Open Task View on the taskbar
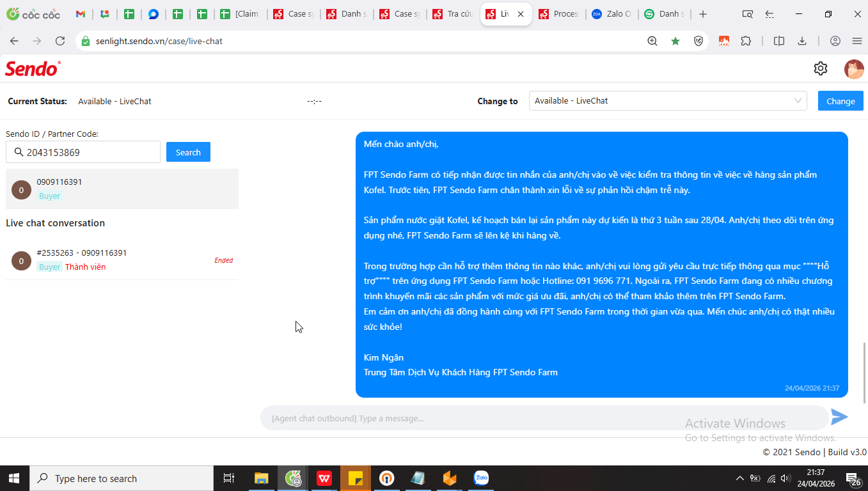 (228, 478)
